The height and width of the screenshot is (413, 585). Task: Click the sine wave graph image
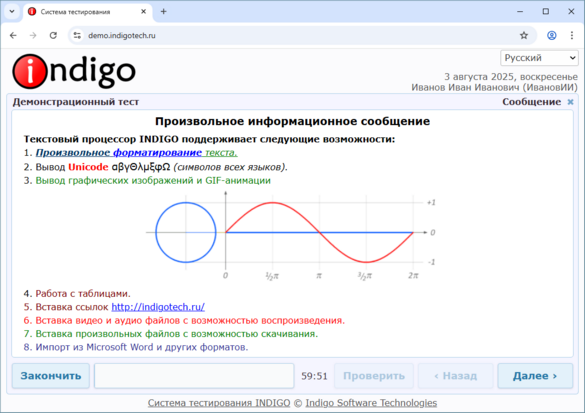point(291,235)
